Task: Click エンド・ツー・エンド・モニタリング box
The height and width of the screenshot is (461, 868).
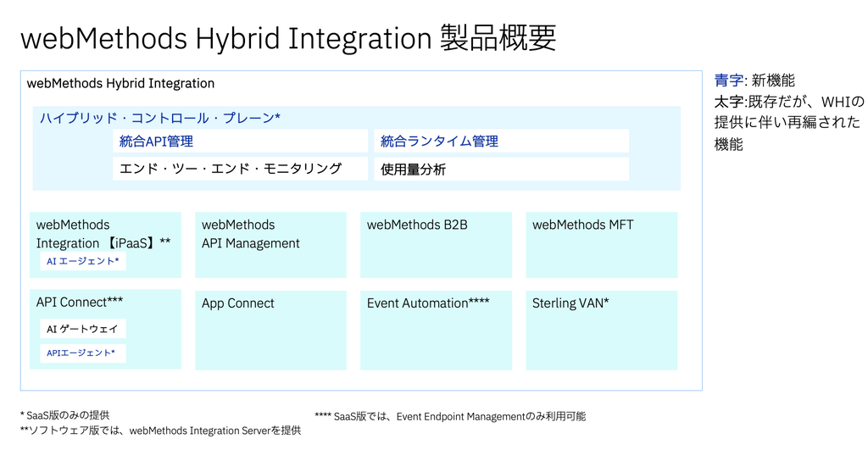Action: point(240,169)
